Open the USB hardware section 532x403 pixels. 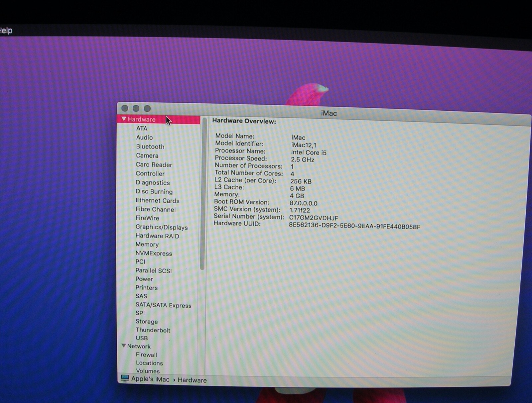click(142, 338)
